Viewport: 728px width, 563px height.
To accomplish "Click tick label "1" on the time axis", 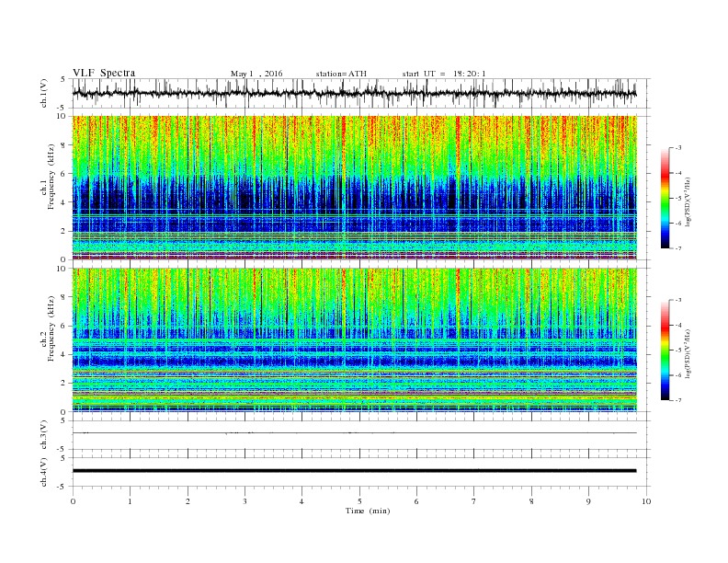I will click(x=130, y=501).
